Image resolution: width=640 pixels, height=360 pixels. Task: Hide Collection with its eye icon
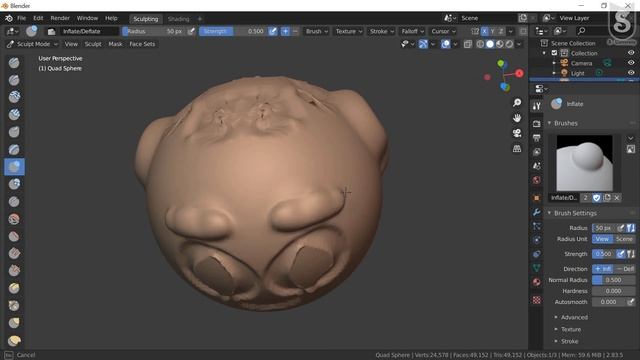[631, 53]
